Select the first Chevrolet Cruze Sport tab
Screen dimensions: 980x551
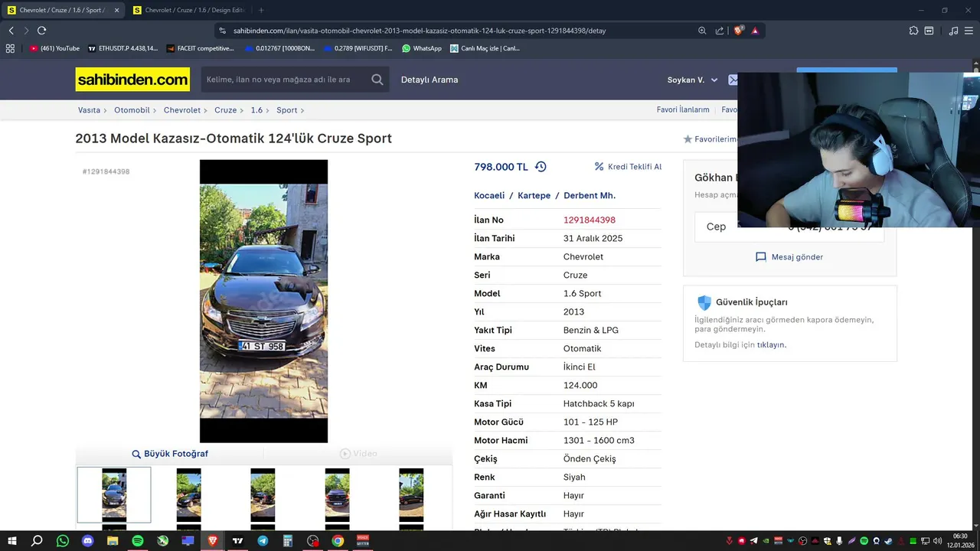coord(61,10)
